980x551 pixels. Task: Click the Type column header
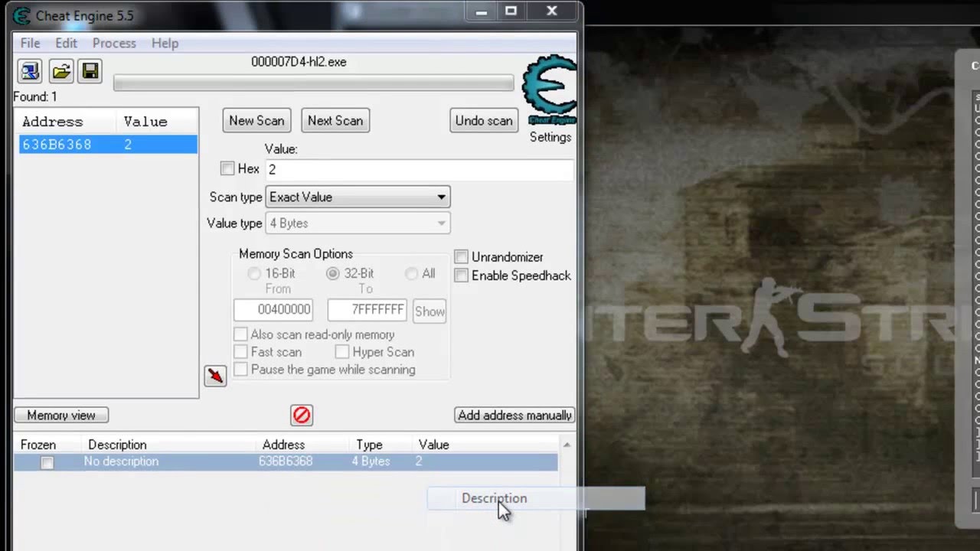coord(369,445)
